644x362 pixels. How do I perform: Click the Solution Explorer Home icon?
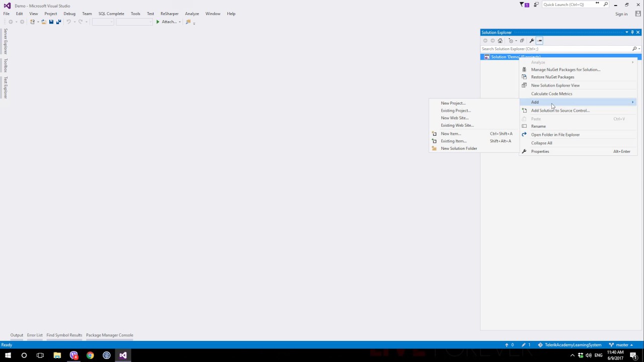[500, 41]
